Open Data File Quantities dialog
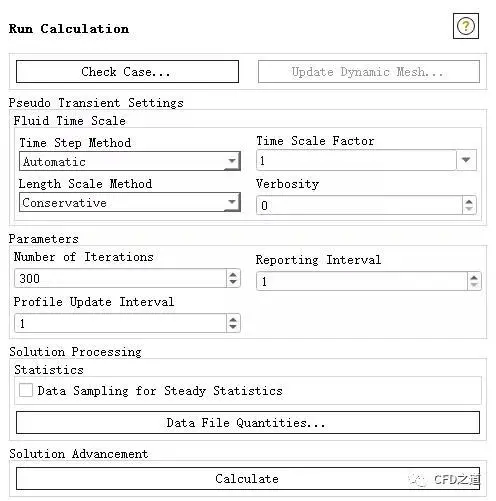Viewport: 496px width, 501px height. point(248,422)
